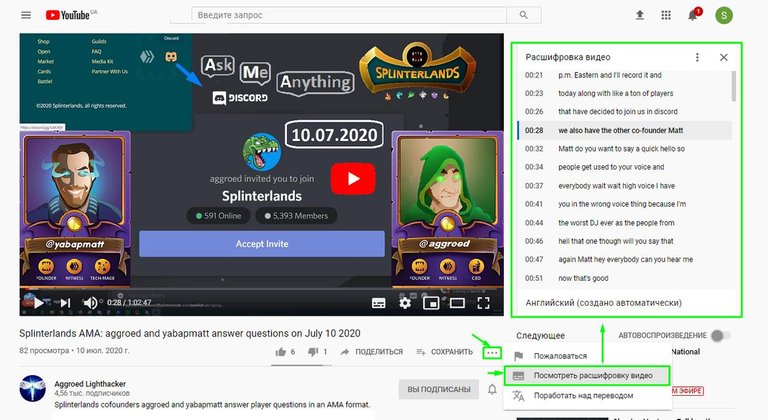Jump to transcript line at 00:46

(x=624, y=241)
